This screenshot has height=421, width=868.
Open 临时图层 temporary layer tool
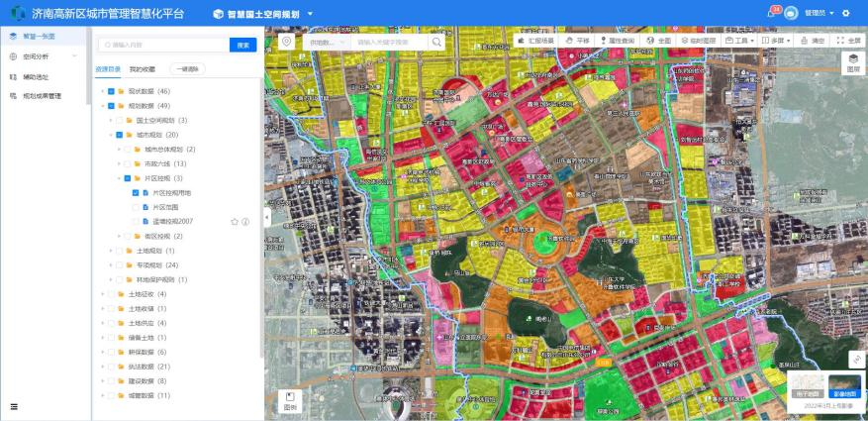698,41
